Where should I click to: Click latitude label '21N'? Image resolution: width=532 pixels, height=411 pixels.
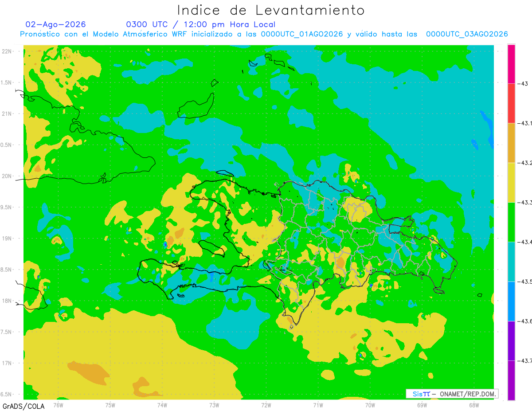point(8,114)
